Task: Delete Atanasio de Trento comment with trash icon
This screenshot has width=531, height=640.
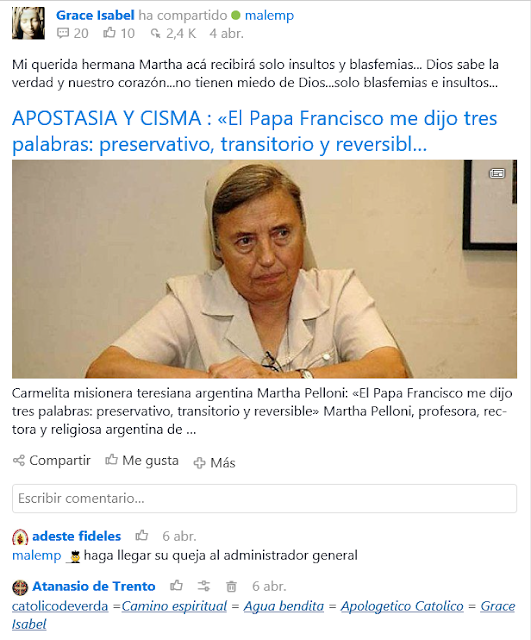Action: [231, 587]
